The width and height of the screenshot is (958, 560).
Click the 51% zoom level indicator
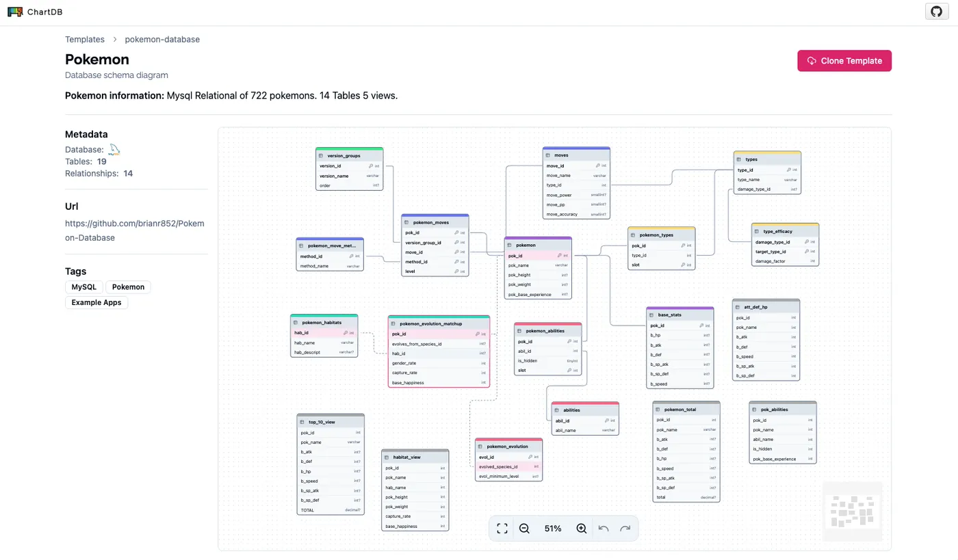tap(553, 529)
